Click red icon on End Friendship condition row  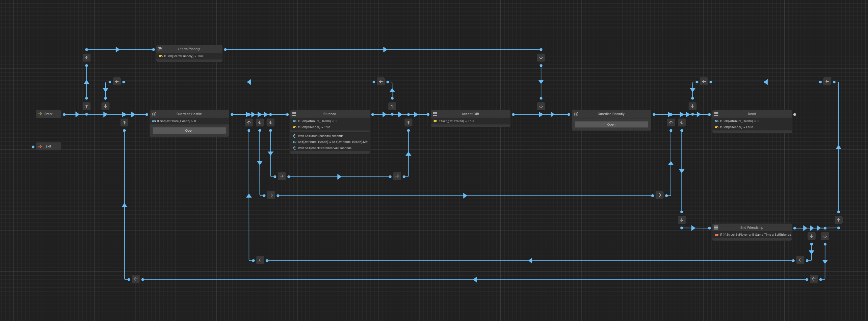(x=717, y=235)
